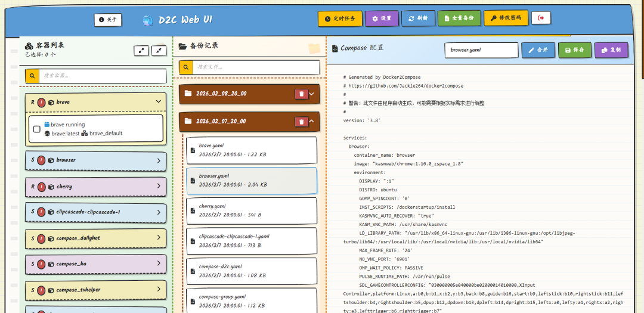Focus the 搜索容器 search field
Image resolution: width=644 pixels, height=313 pixels.
point(103,76)
